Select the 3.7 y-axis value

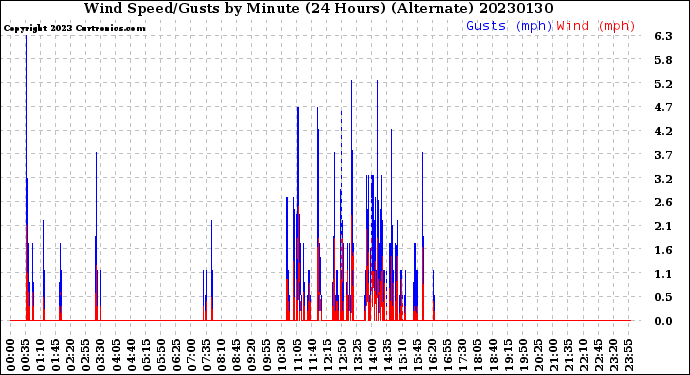point(663,154)
